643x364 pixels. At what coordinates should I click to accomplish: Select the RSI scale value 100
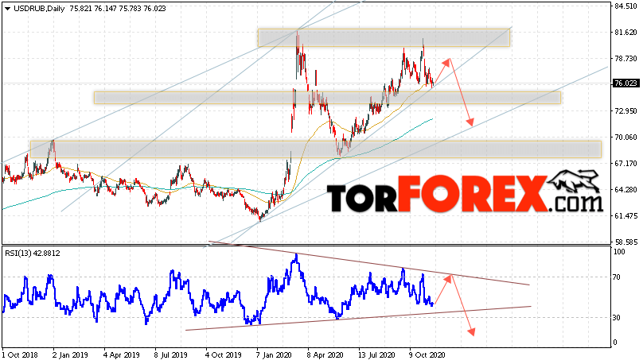click(x=619, y=252)
